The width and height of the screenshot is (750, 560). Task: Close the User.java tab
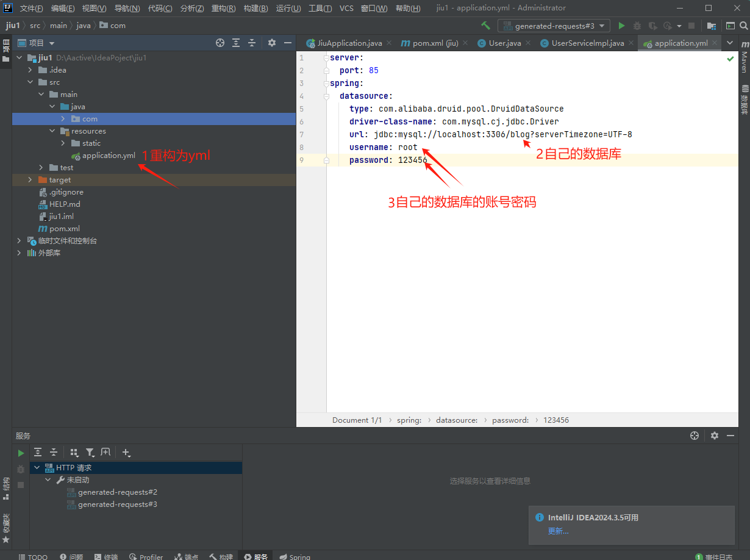[529, 43]
